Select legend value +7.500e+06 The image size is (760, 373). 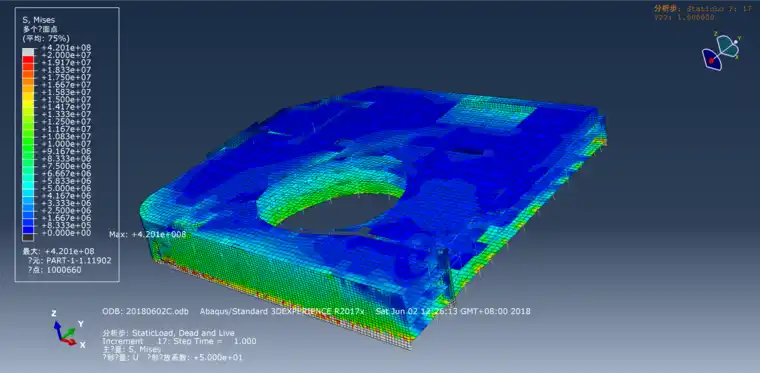[66, 167]
